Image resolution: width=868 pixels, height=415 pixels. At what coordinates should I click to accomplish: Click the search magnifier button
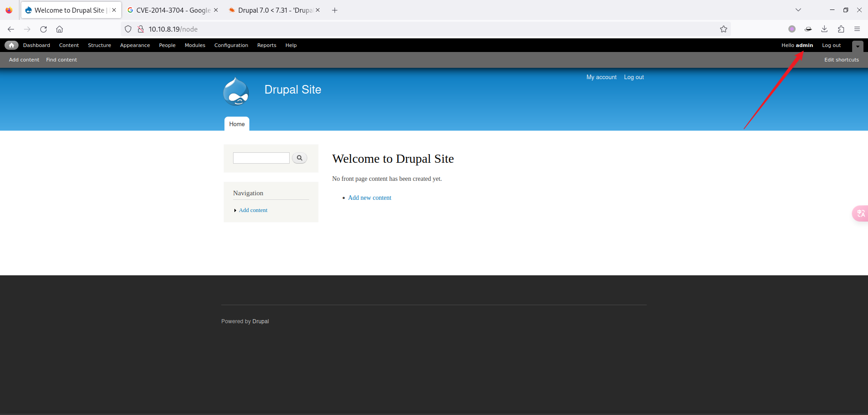[x=300, y=158]
